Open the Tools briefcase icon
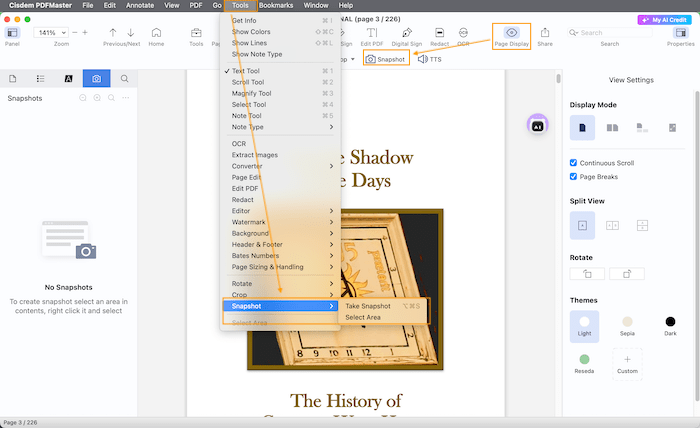This screenshot has height=428, width=700. click(x=196, y=33)
